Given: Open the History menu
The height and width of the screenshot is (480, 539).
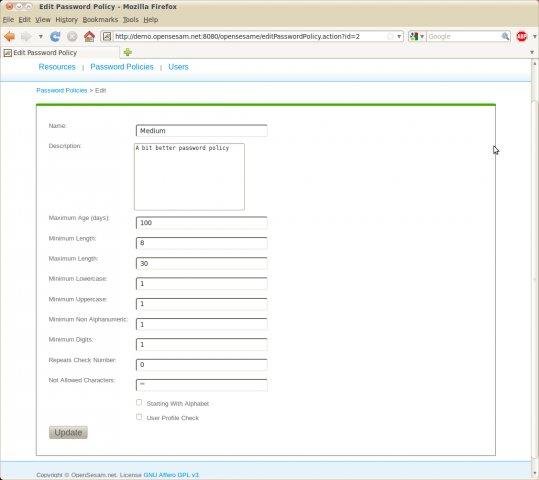Looking at the screenshot, I should tap(66, 20).
